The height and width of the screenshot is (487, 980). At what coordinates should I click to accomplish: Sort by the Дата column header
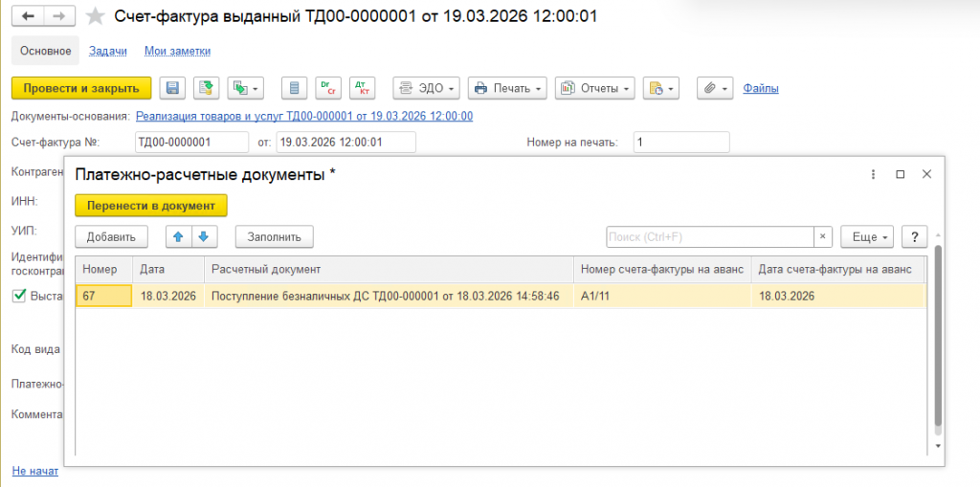[x=168, y=269]
